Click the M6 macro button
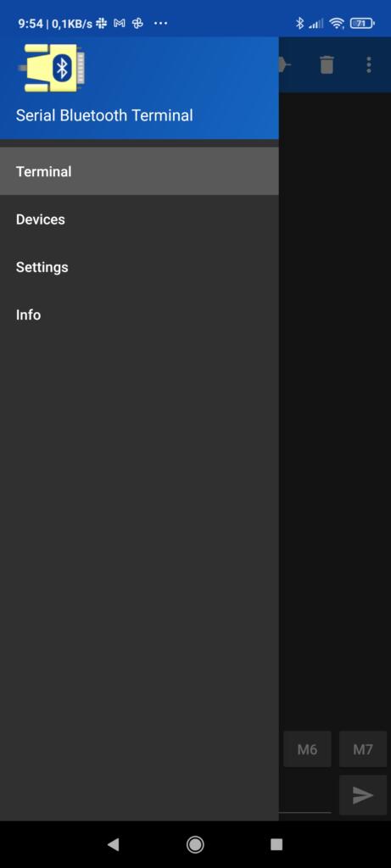391x868 pixels. (307, 749)
